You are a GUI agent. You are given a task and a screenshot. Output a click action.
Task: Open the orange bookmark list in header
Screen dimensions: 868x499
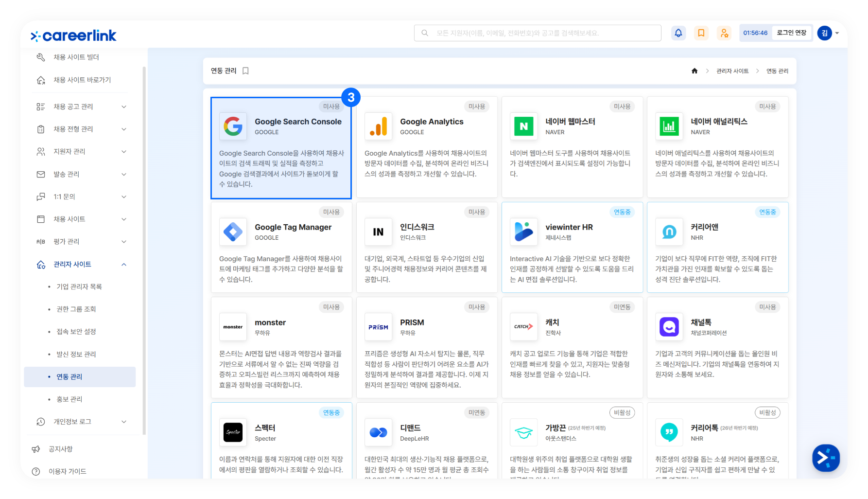pos(701,33)
